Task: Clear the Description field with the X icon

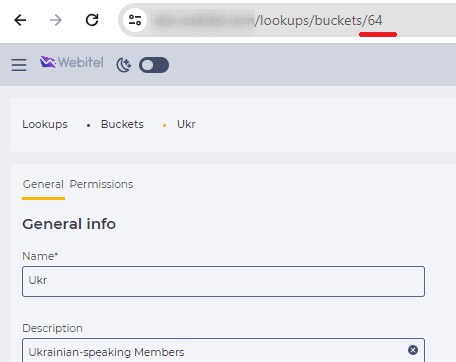Action: [413, 350]
